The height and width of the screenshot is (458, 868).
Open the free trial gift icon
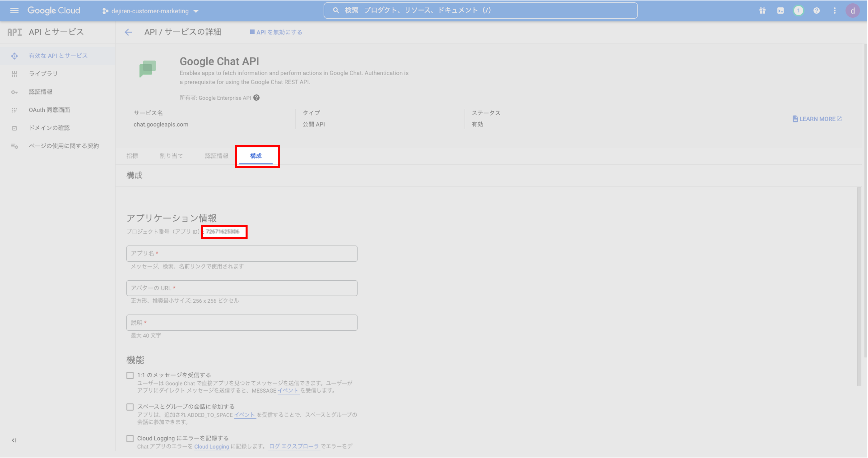[762, 11]
